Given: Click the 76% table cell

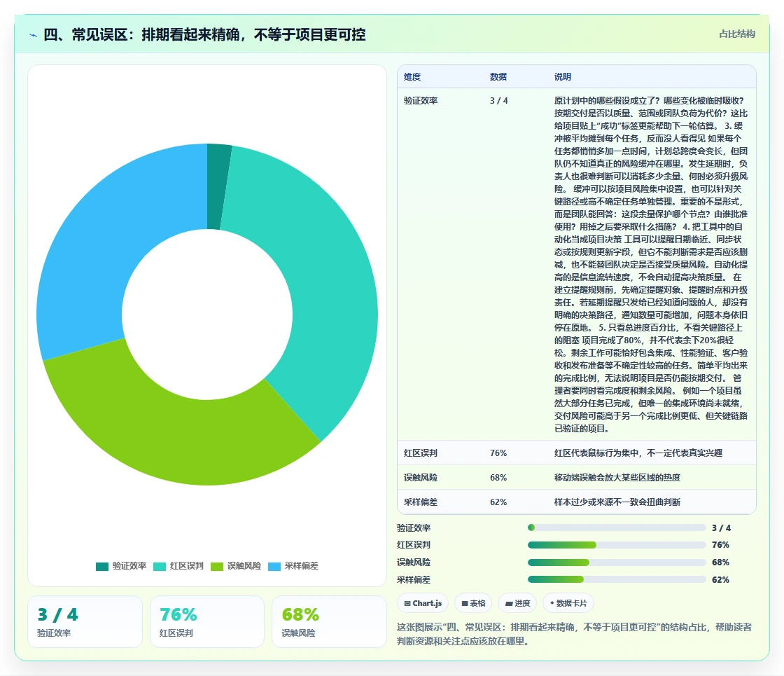Looking at the screenshot, I should click(498, 453).
